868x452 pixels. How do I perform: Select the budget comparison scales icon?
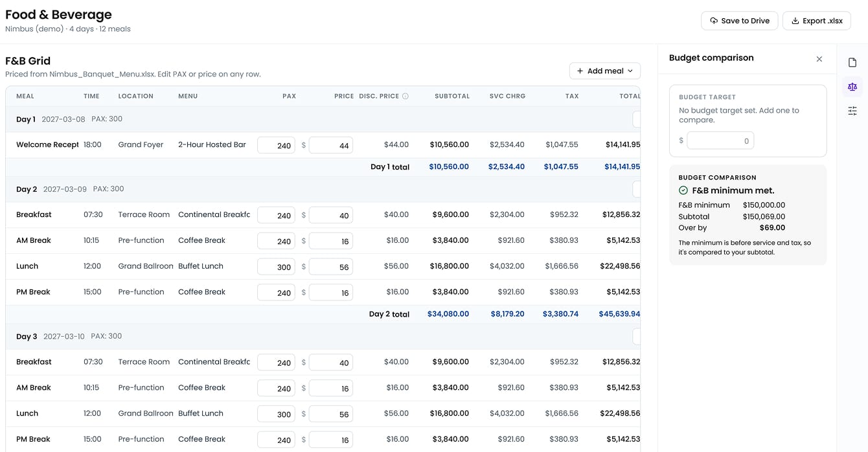click(x=852, y=87)
